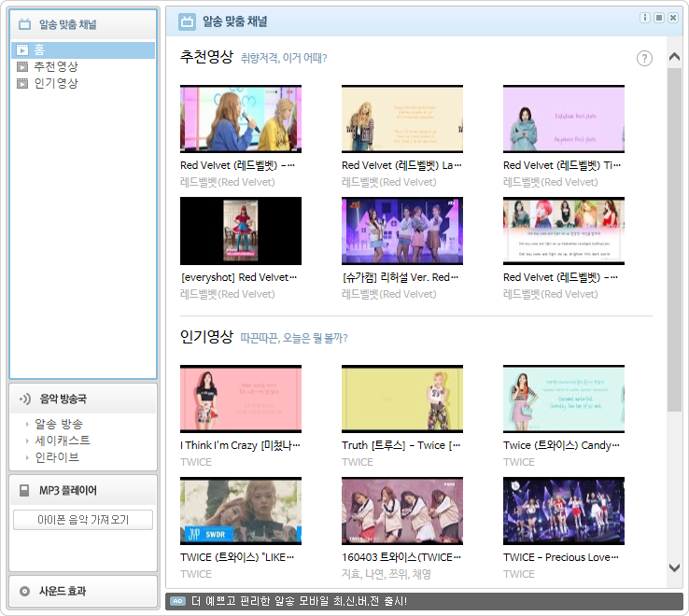Click title 'Red Velvet (레드벨벳) Ti…'
The width and height of the screenshot is (689, 616).
(x=562, y=165)
